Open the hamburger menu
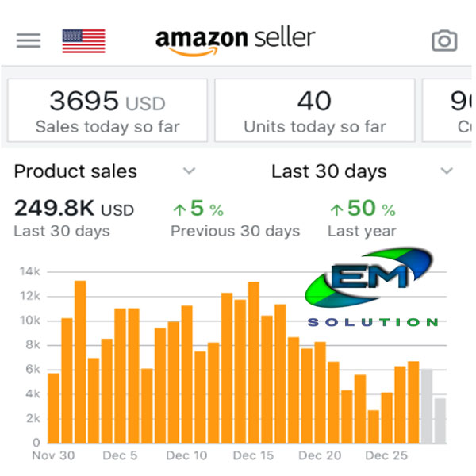The image size is (476, 476). [x=29, y=40]
